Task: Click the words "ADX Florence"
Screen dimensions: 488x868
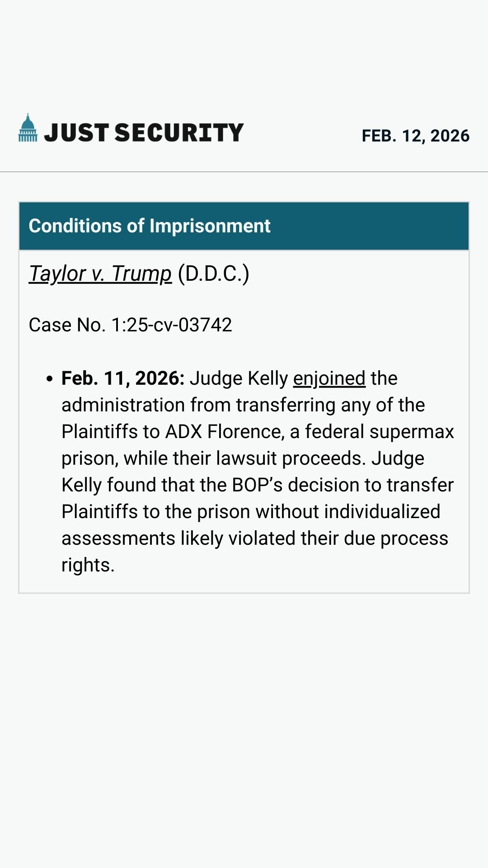Action: coord(225,432)
